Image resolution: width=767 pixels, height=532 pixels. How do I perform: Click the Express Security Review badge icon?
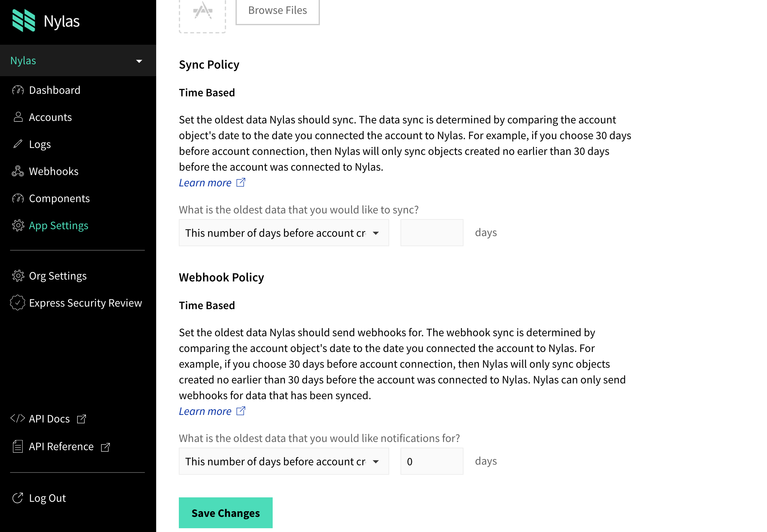pos(18,303)
